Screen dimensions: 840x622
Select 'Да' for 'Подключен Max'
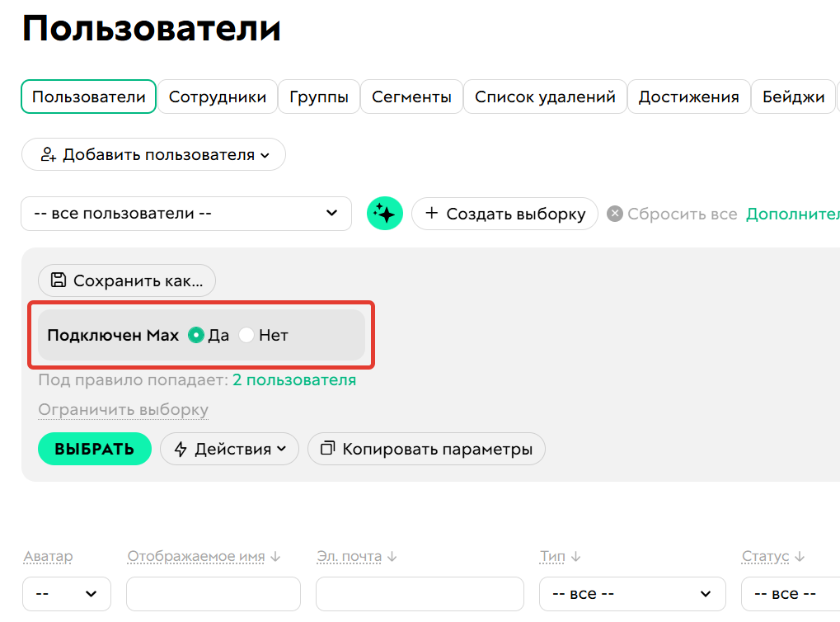tap(195, 334)
